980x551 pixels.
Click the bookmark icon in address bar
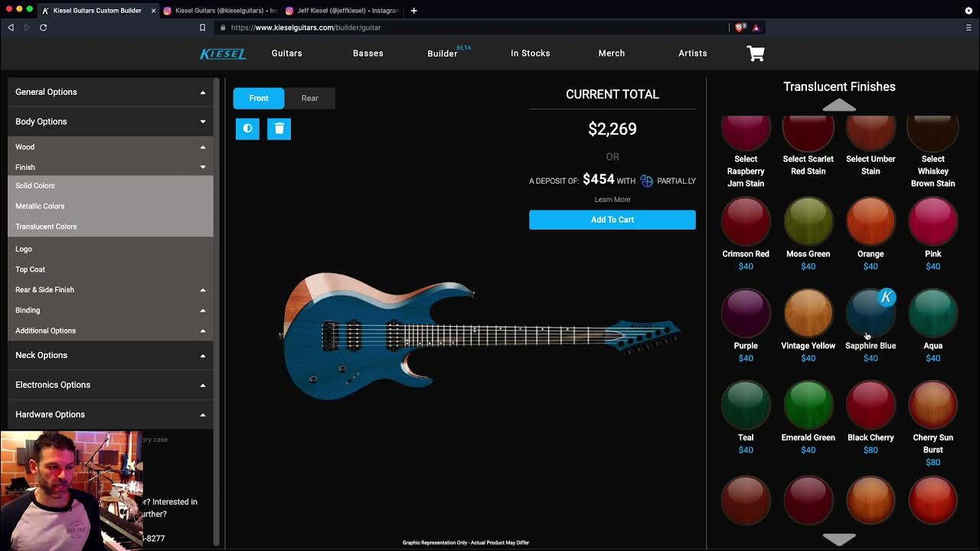(202, 28)
